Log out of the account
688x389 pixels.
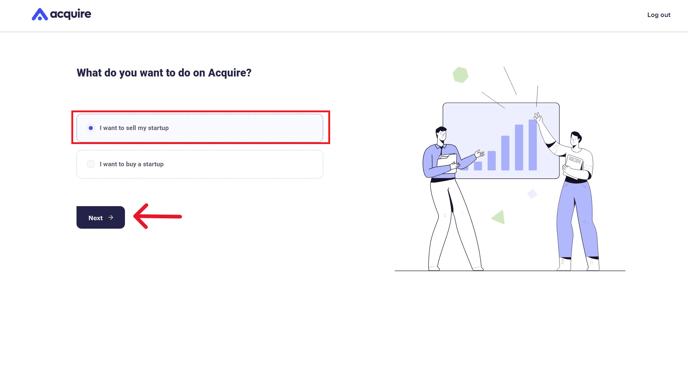click(659, 15)
